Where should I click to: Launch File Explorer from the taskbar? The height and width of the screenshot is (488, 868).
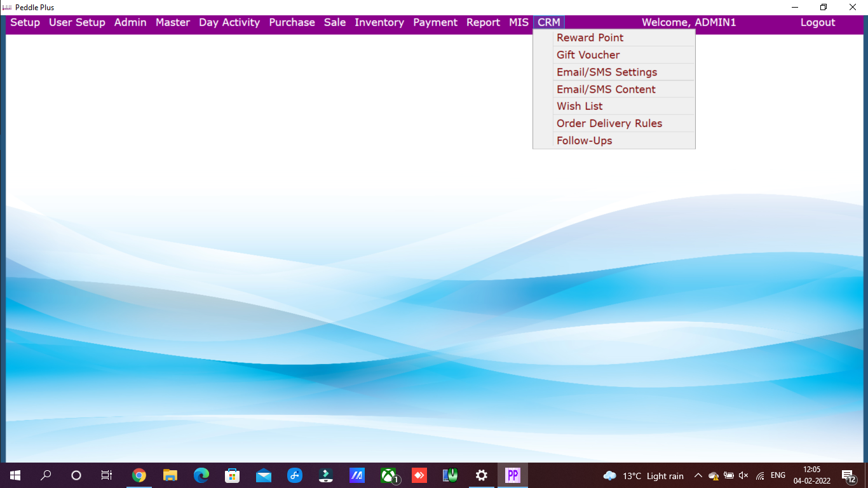point(170,475)
